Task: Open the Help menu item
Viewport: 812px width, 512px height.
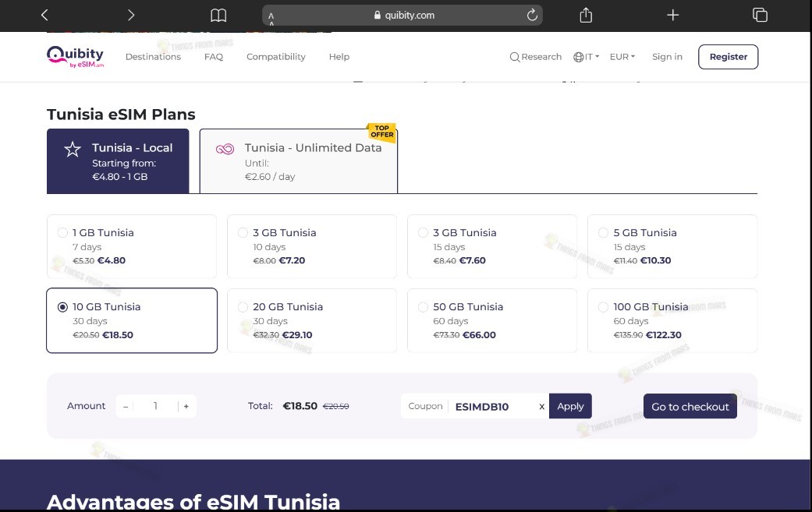Action: (x=339, y=56)
